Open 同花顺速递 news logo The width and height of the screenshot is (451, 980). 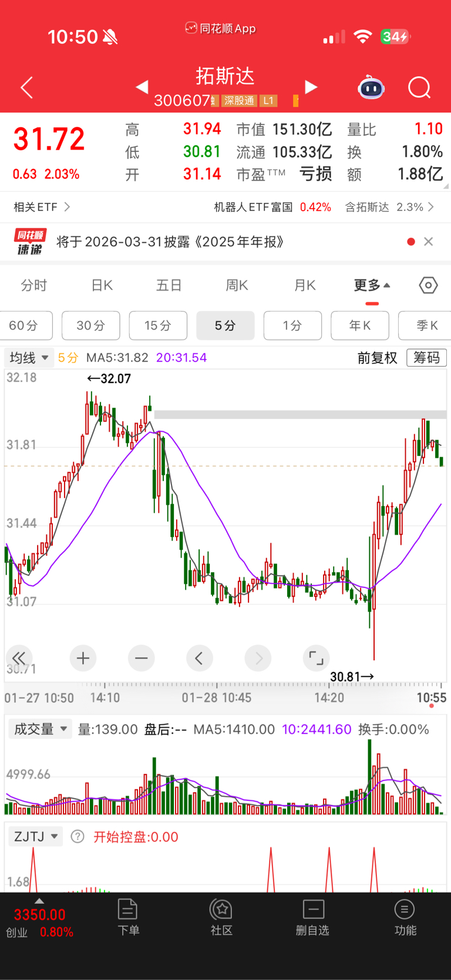click(x=30, y=242)
